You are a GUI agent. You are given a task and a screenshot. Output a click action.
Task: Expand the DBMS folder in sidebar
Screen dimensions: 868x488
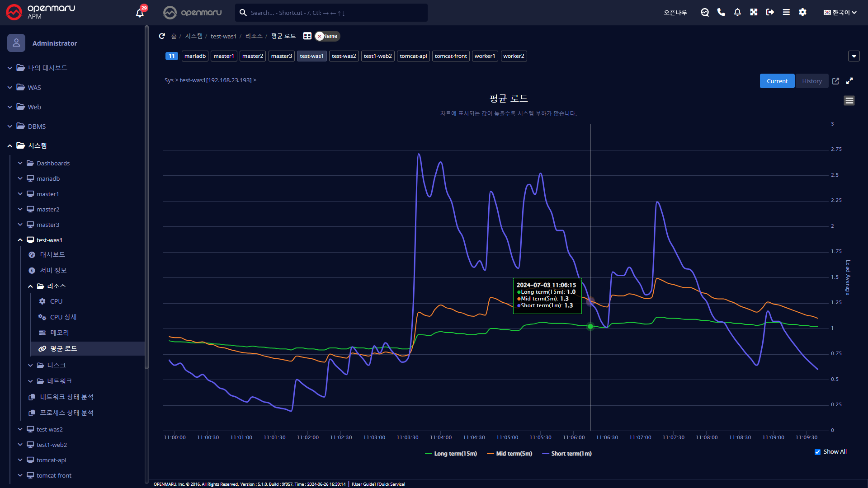(x=37, y=127)
